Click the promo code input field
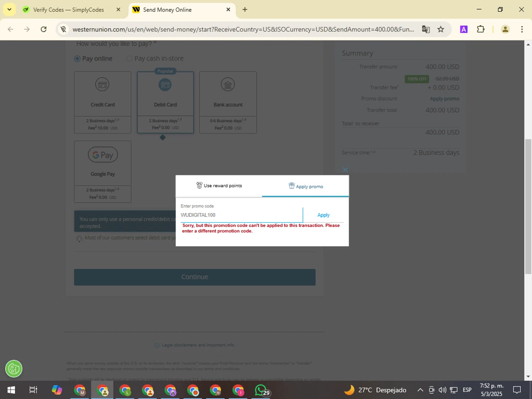This screenshot has height=399, width=532. point(242,215)
